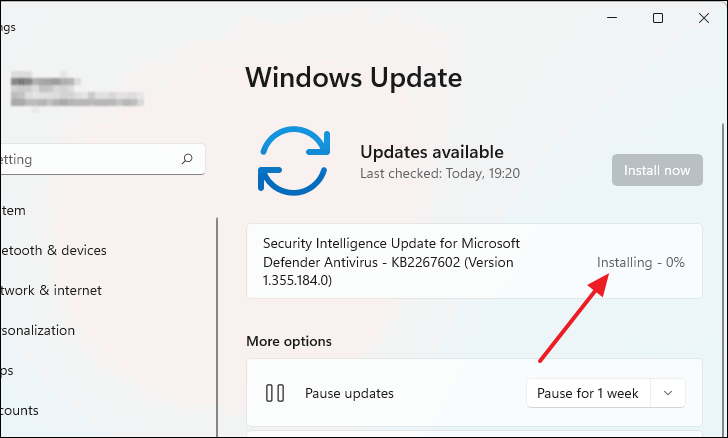The width and height of the screenshot is (728, 438).
Task: Click the pause bars icon beside Pause updates
Action: coord(275,393)
